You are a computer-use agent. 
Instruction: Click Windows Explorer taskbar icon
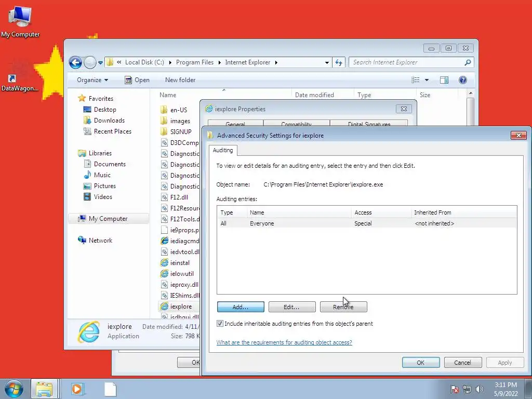45,389
